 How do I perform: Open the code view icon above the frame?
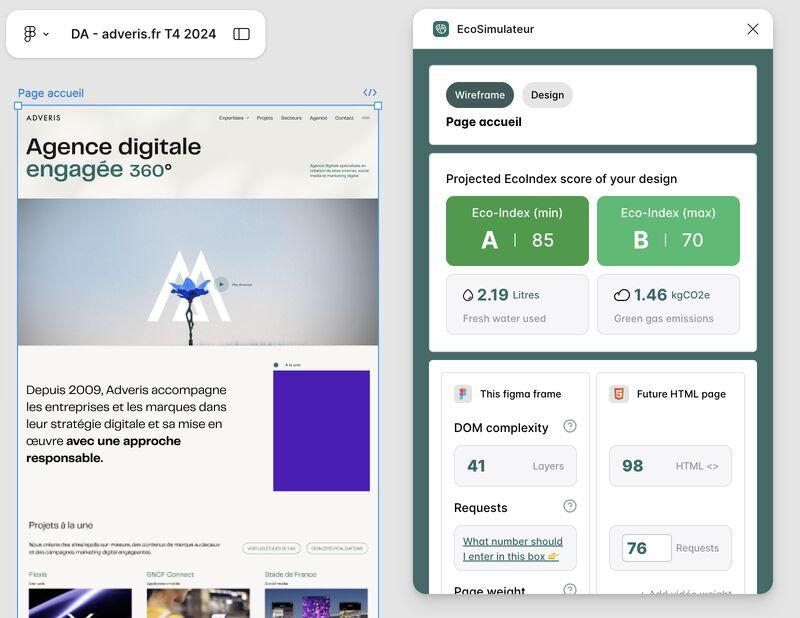click(370, 92)
